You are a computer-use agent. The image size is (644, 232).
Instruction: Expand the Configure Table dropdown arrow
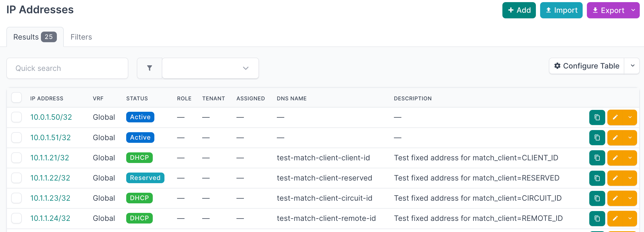(x=633, y=66)
